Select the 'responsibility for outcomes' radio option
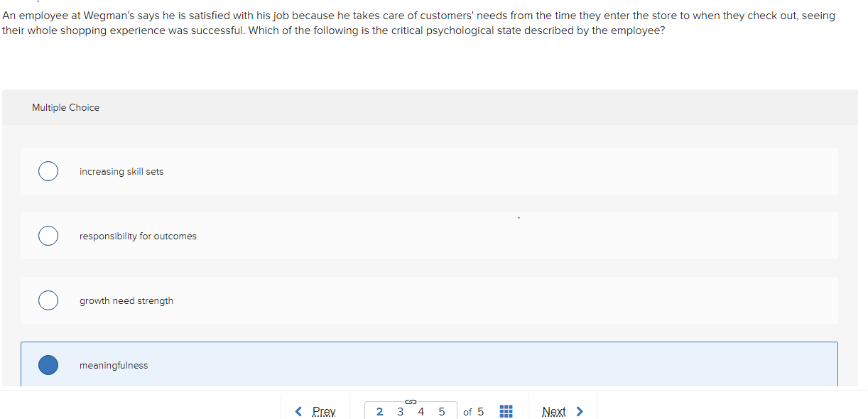Viewport: 868px width, 419px height. (48, 236)
